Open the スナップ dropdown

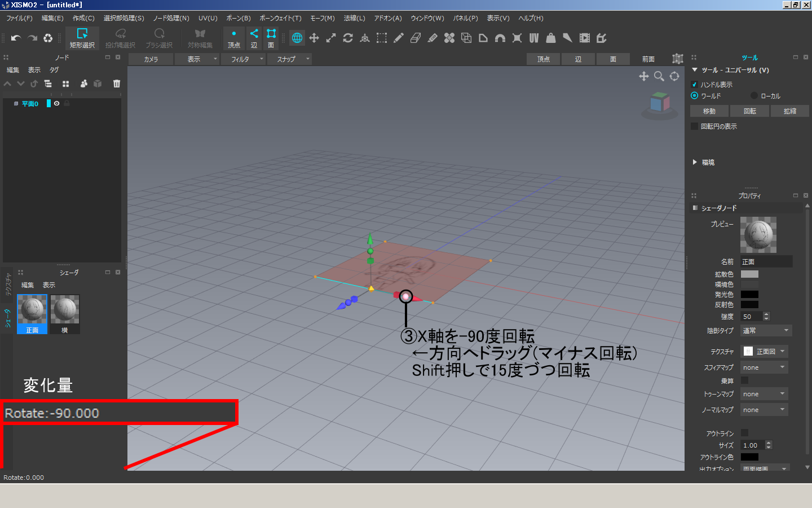coord(289,59)
